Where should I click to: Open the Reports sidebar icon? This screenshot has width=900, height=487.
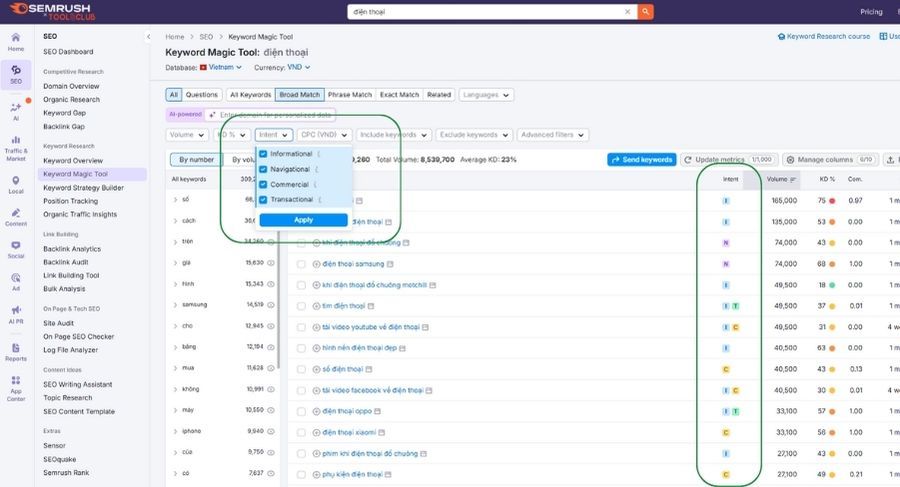(x=15, y=352)
